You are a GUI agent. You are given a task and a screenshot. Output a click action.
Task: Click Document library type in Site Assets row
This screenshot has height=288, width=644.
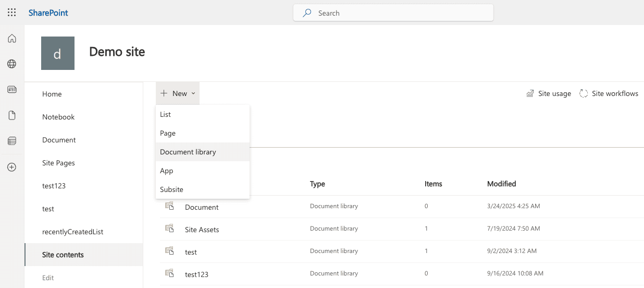coord(334,229)
